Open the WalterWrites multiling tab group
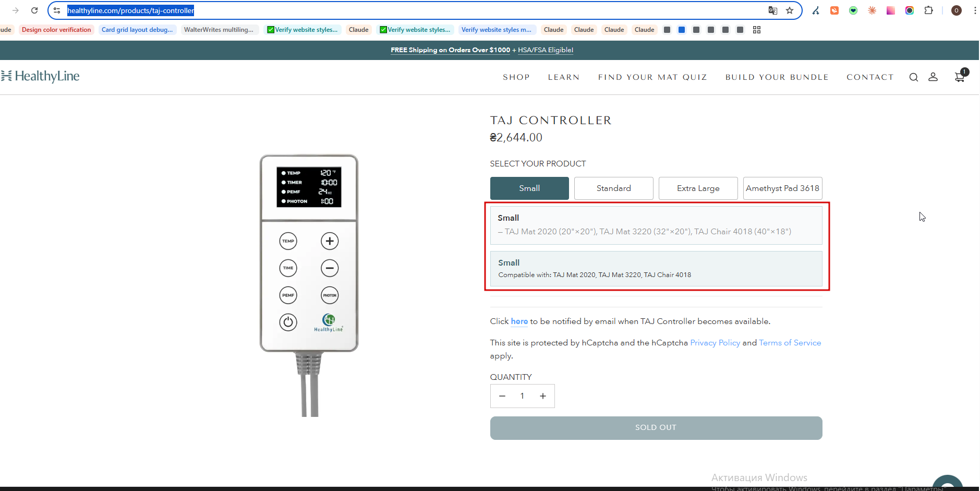This screenshot has width=980, height=491. 219,30
